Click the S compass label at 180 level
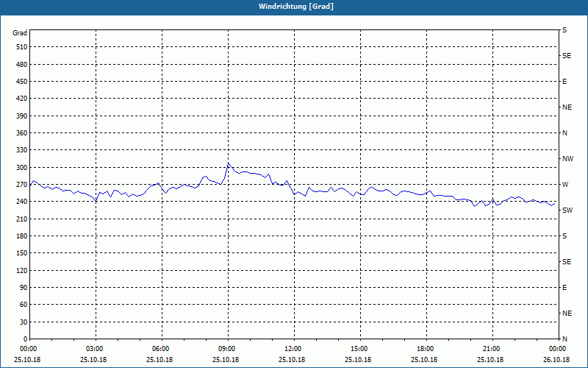The height and width of the screenshot is (368, 588). [x=564, y=236]
